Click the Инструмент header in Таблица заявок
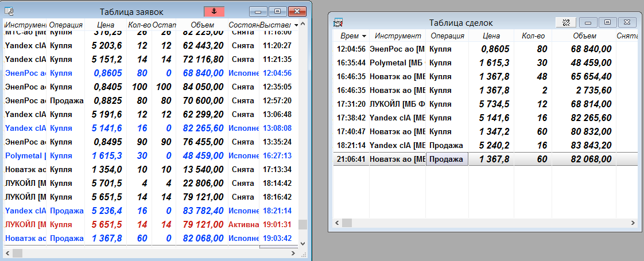The image size is (644, 261). pyautogui.click(x=25, y=25)
